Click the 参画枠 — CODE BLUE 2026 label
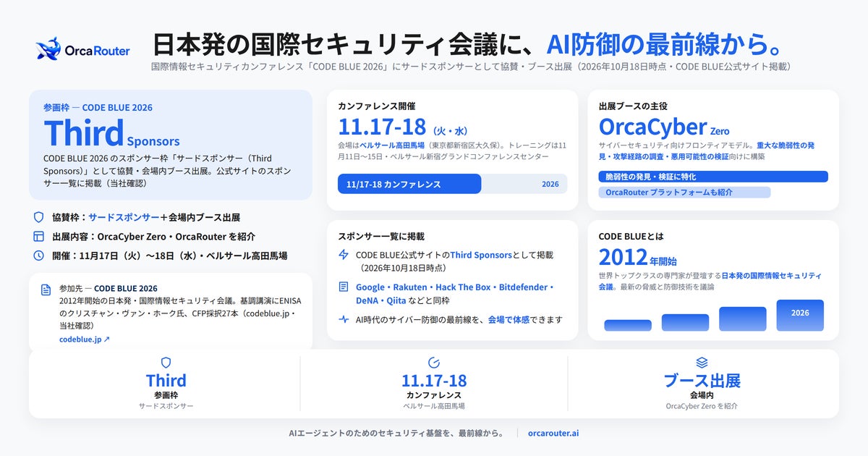Screen dimensions: 868x456 tap(98, 107)
